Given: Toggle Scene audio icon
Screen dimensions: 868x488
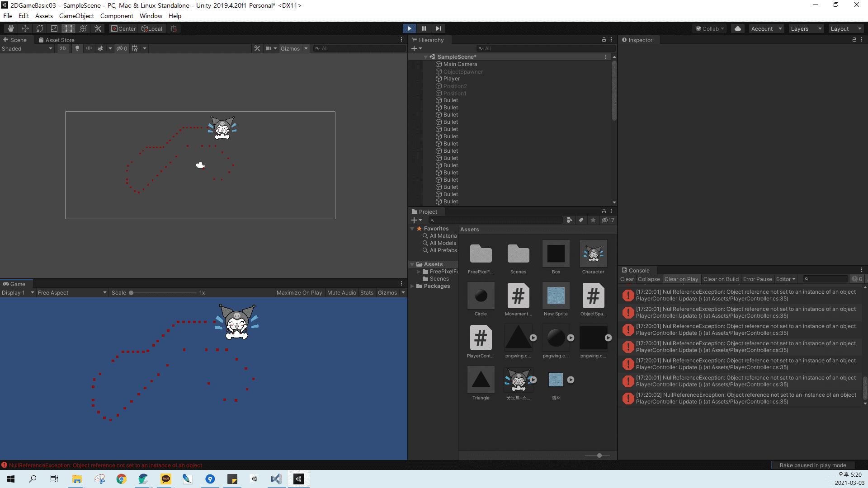Looking at the screenshot, I should point(89,48).
